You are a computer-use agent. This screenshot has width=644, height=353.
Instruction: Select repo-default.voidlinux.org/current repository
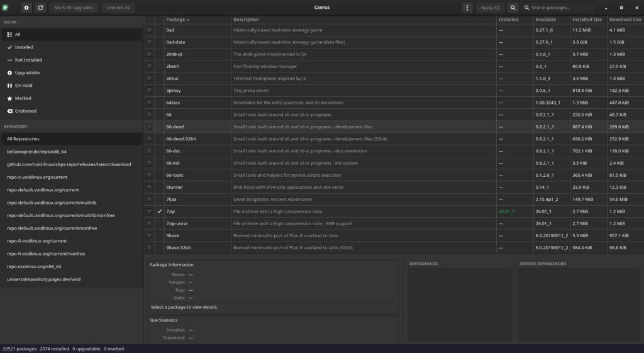72,190
